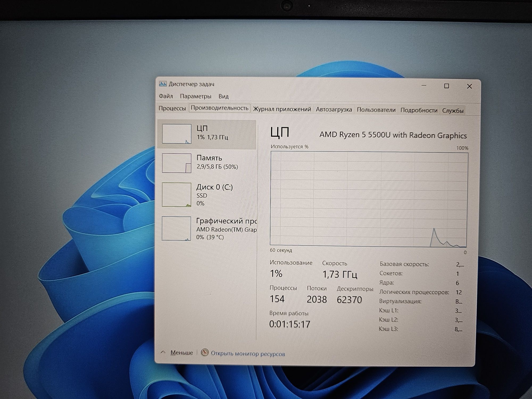The image size is (532, 399).
Task: Click the Графический процессор graph thumbnail
Action: pyautogui.click(x=176, y=228)
